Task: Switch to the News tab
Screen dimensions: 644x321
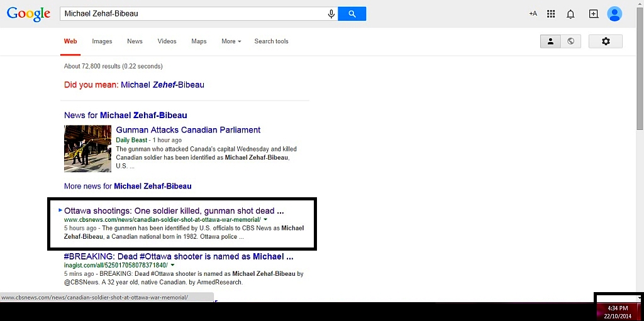Action: point(135,41)
